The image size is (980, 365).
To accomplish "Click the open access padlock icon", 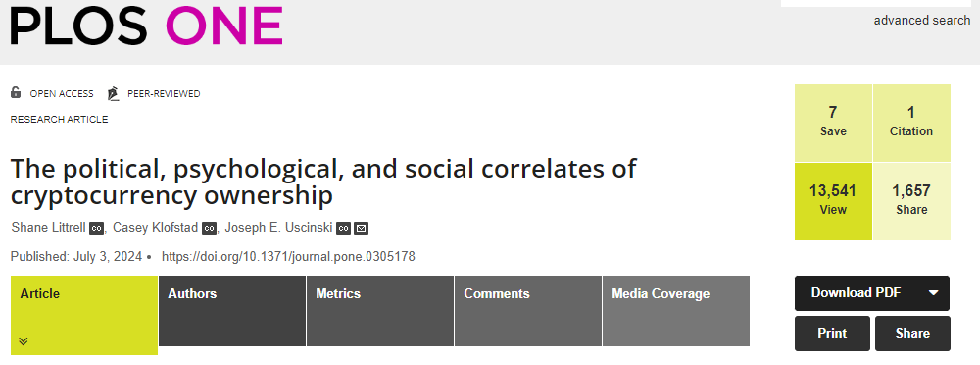I will [x=16, y=93].
